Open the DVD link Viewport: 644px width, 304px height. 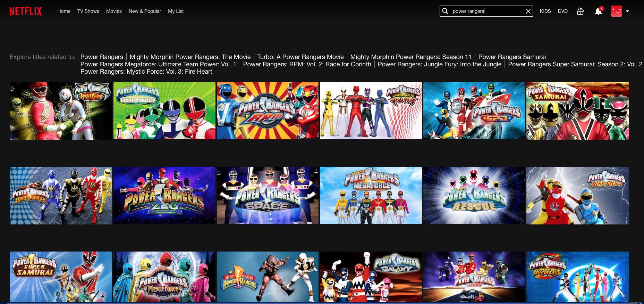pyautogui.click(x=563, y=11)
